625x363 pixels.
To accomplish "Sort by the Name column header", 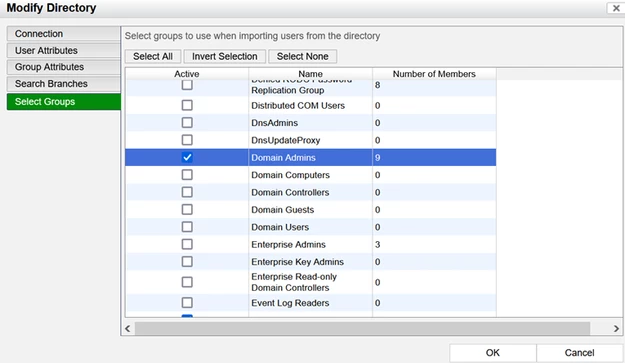I will pyautogui.click(x=311, y=74).
